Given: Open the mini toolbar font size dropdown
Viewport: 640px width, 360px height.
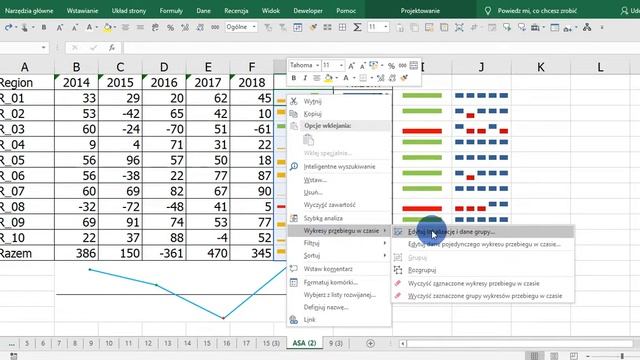Looking at the screenshot, I should (341, 65).
